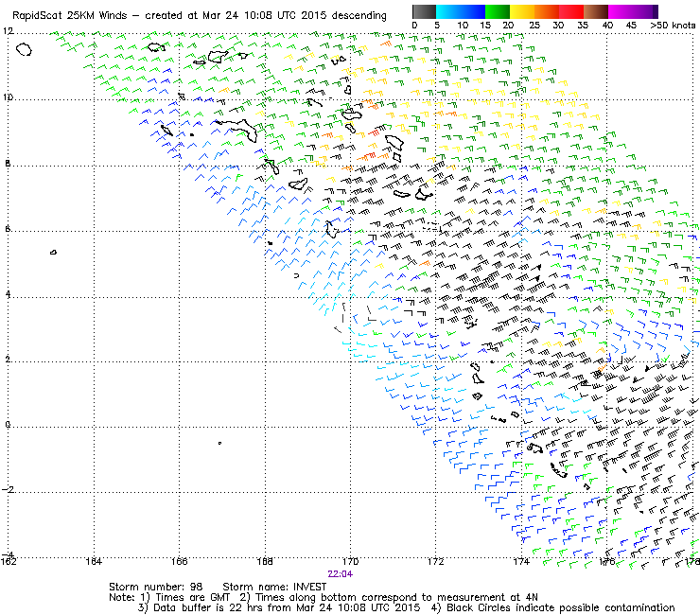Click the latitude axis label '4'
700x615 pixels.
tap(8, 294)
